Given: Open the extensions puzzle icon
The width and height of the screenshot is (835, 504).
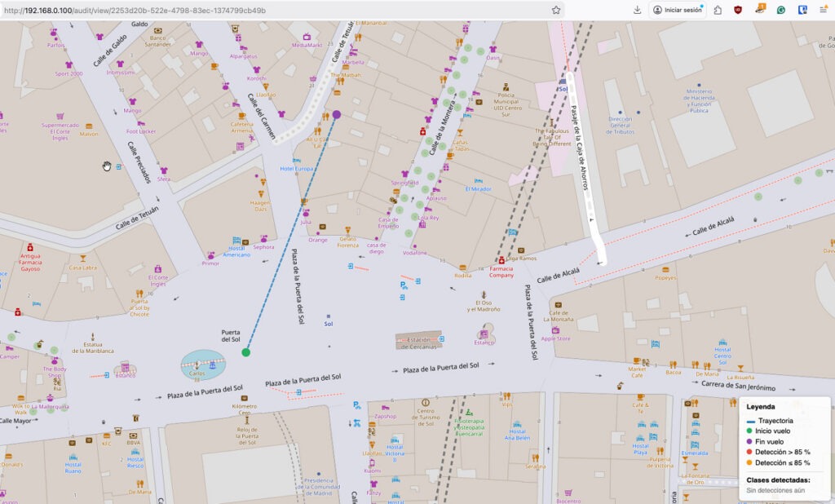Looking at the screenshot, I should click(x=717, y=10).
